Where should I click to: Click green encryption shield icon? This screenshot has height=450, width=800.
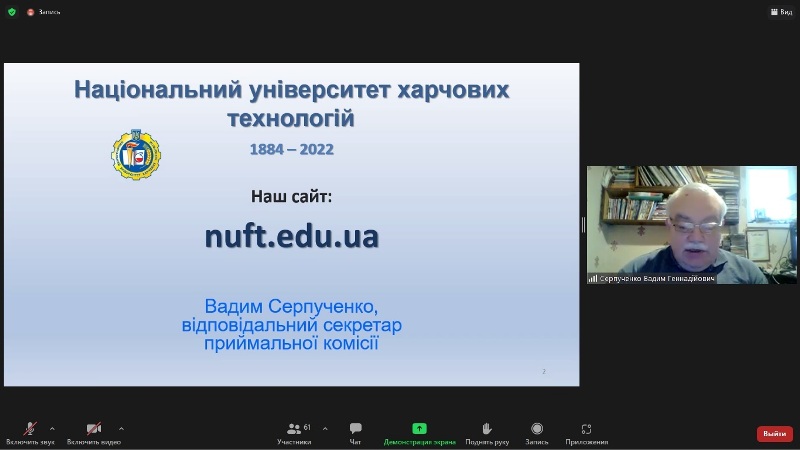pyautogui.click(x=12, y=12)
